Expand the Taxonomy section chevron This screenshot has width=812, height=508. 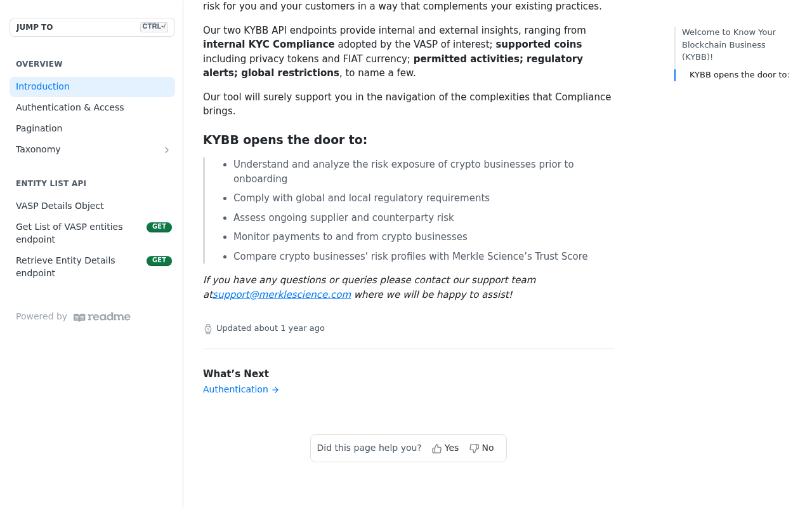tap(167, 150)
